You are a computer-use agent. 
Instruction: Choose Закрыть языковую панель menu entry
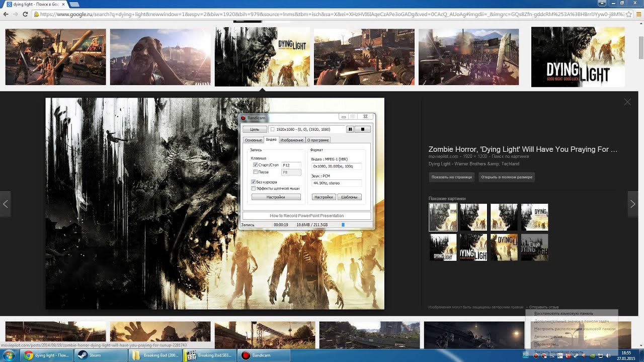pyautogui.click(x=558, y=351)
